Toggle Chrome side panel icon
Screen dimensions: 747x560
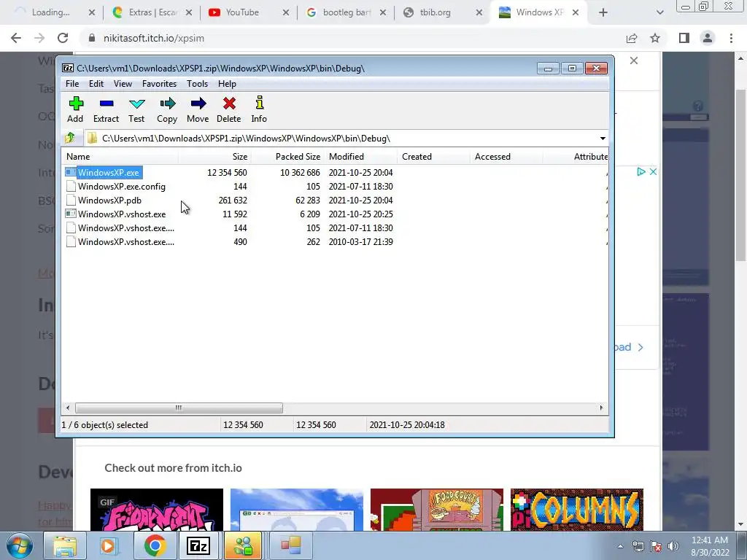point(684,38)
